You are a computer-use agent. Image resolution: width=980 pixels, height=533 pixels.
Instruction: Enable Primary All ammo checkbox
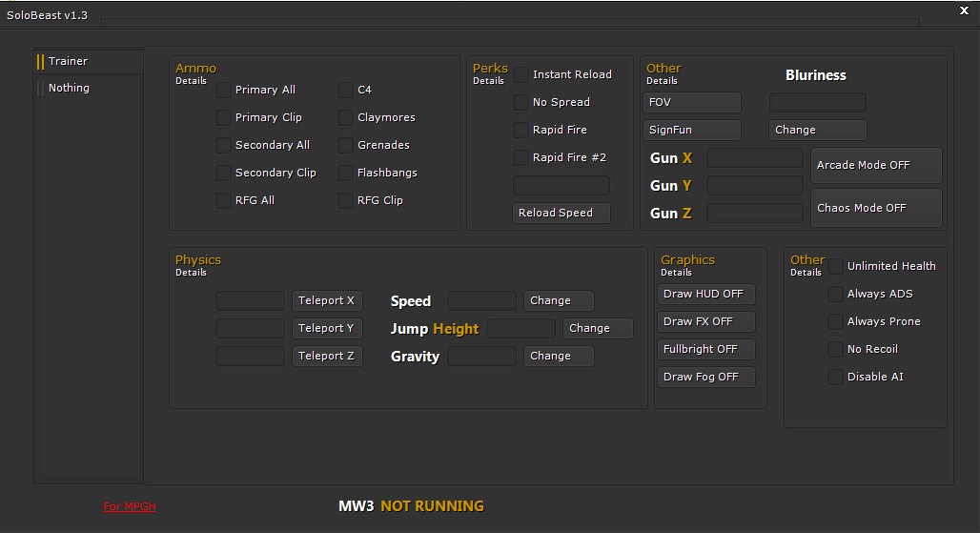tap(223, 90)
